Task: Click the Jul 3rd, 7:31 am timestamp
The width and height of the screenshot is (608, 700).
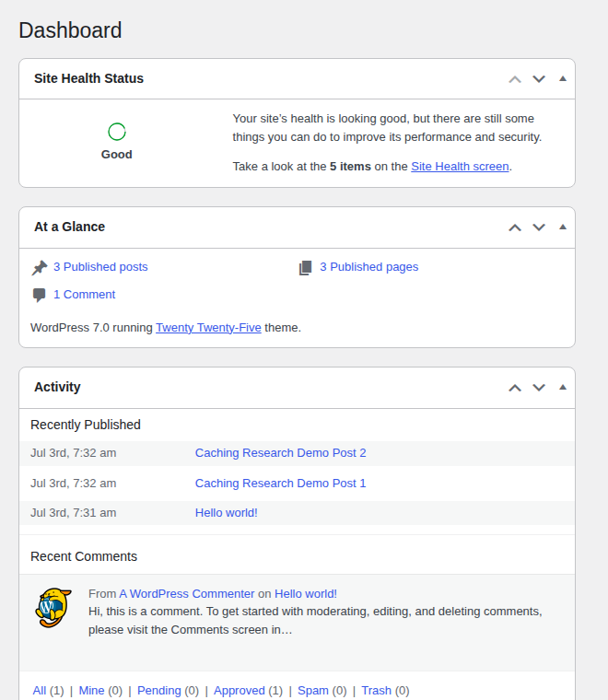Action: pyautogui.click(x=73, y=513)
